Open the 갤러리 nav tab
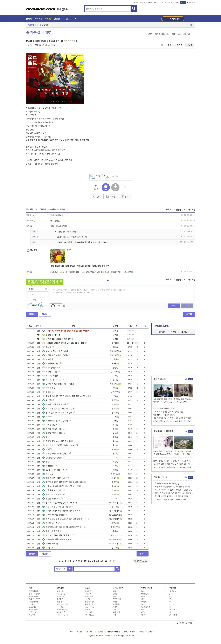This screenshot has height=644, width=221. point(29,19)
